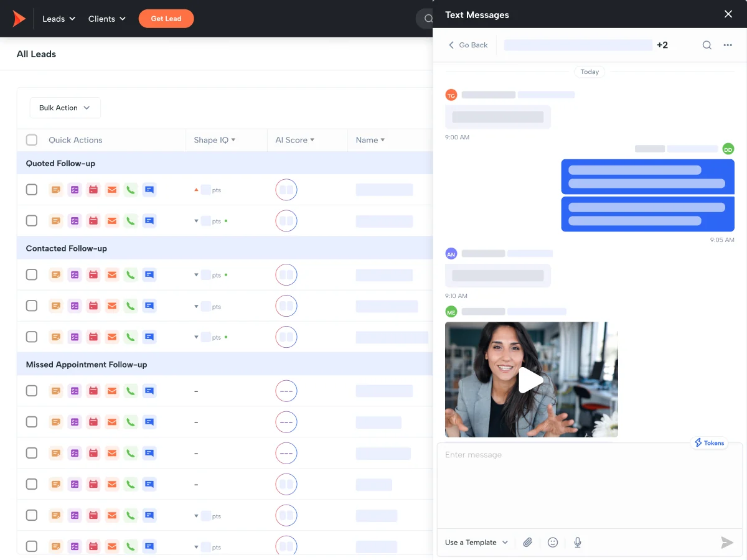
Task: Open the emoji picker
Action: click(553, 543)
